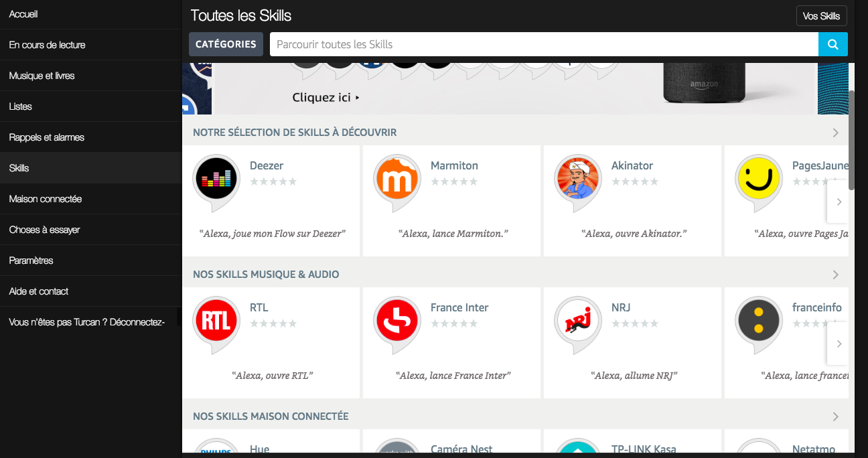
Task: Show next skills in the music carousel
Action: tap(839, 343)
